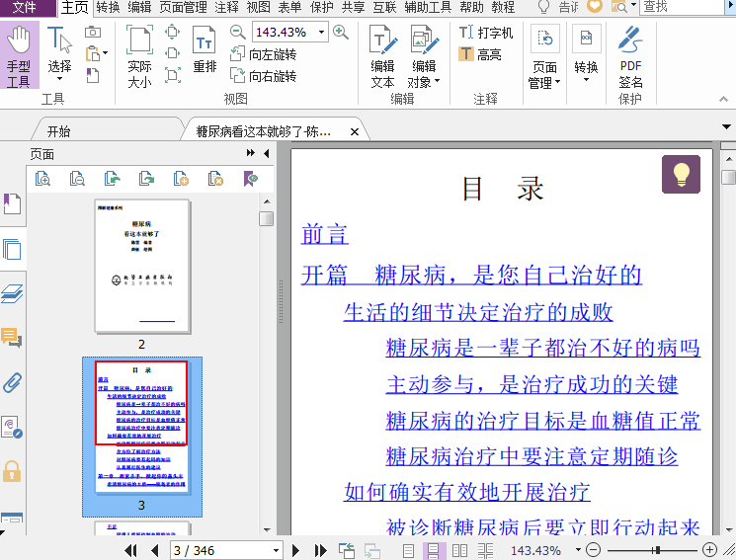Reduce page thumbnails icon
The width and height of the screenshot is (736, 560).
[77, 179]
